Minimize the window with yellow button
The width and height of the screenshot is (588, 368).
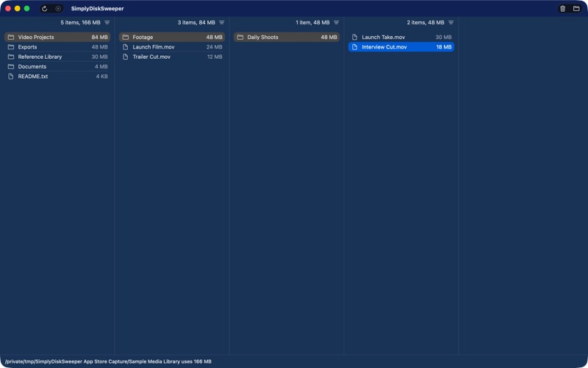17,9
